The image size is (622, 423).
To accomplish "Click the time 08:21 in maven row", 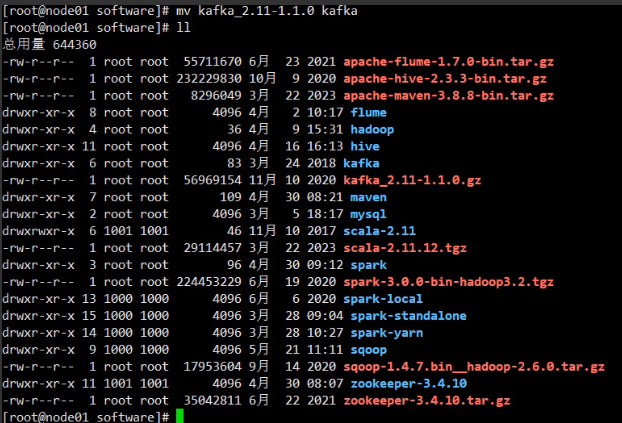I will point(325,198).
